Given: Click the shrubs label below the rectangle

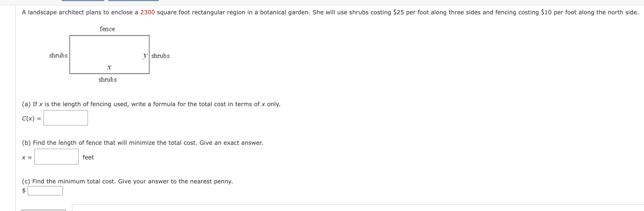Looking at the screenshot, I should coord(107,80).
